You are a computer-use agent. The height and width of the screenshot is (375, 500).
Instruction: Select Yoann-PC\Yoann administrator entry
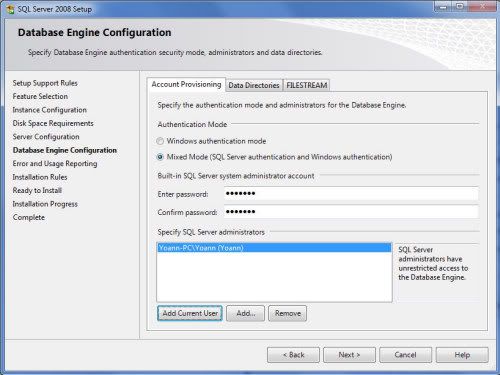[274, 248]
